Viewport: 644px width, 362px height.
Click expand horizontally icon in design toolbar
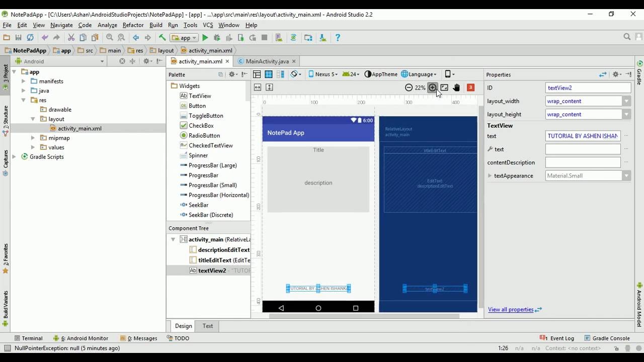click(257, 87)
